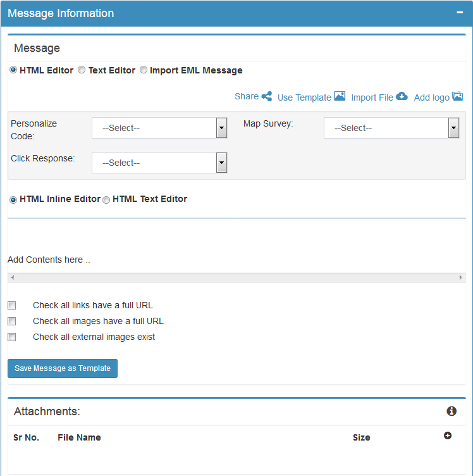Click the Use Template link
Image resolution: width=473 pixels, height=476 pixels.
pos(304,97)
